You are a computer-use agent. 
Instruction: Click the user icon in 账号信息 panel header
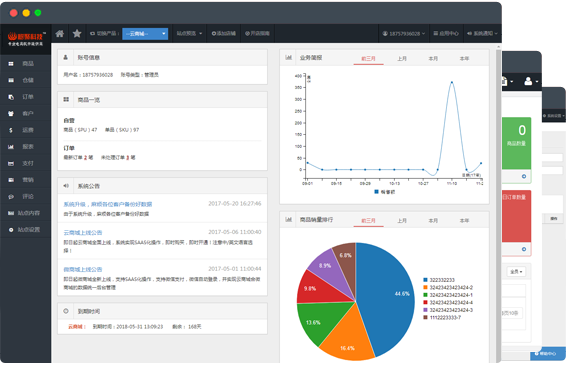(66, 57)
